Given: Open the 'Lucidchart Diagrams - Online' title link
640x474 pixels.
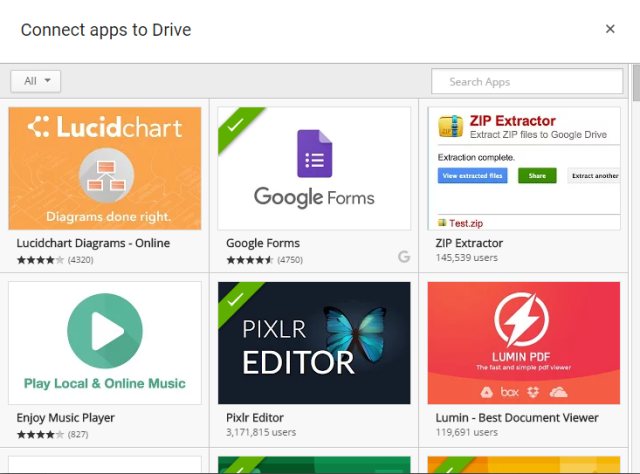Looking at the screenshot, I should [x=93, y=243].
